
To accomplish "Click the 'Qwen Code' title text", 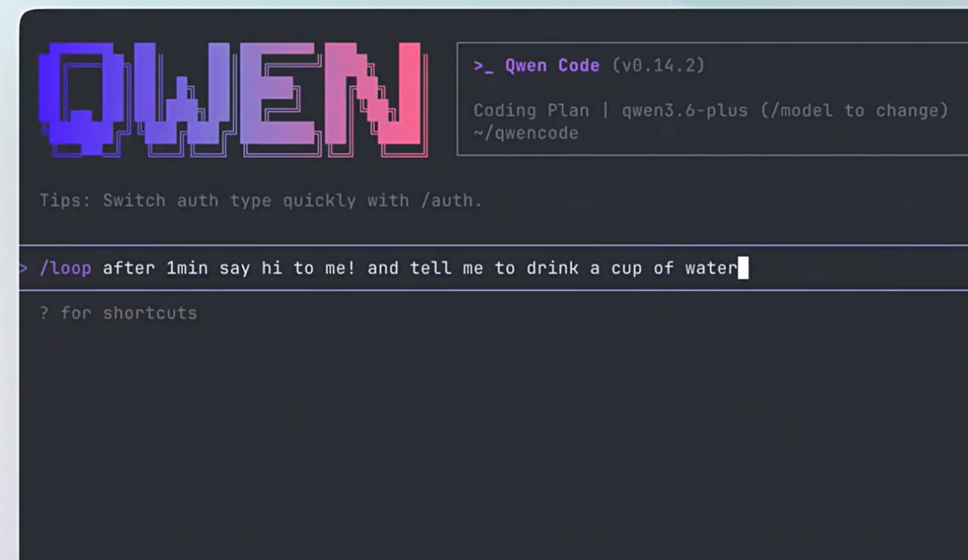I will click(552, 65).
